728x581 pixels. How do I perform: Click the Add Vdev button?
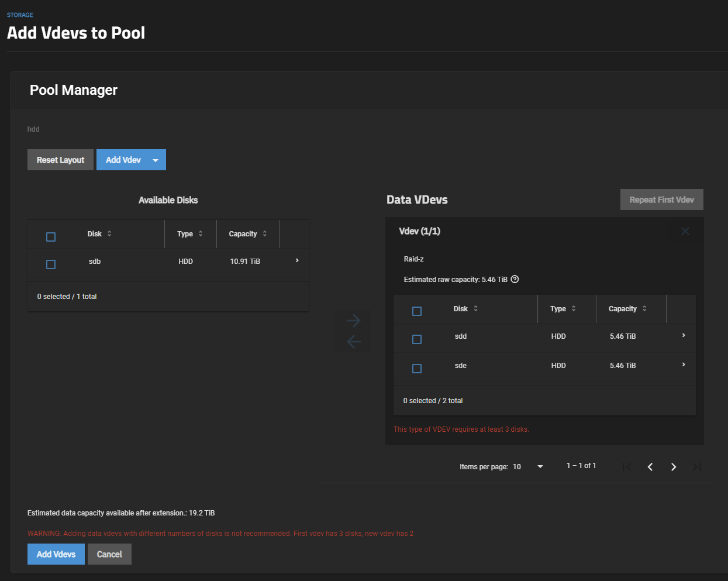(x=123, y=160)
